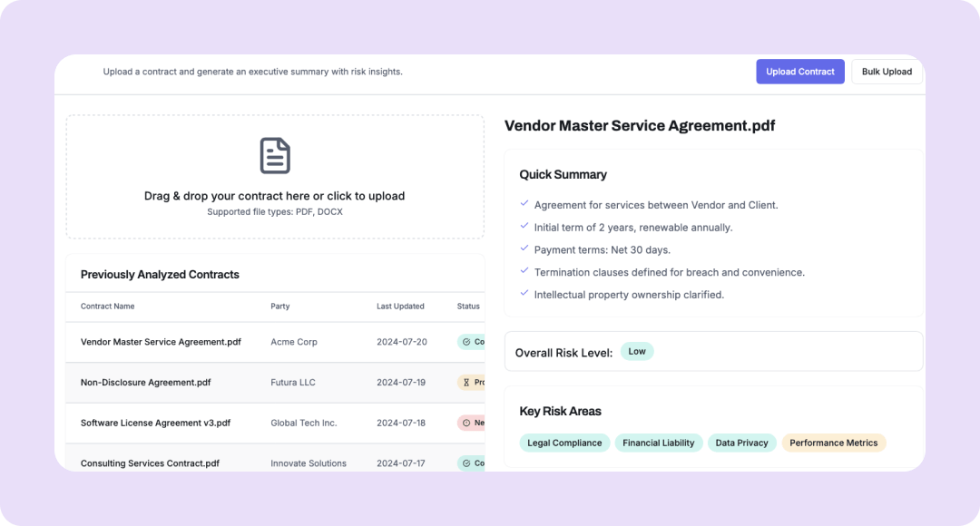The width and height of the screenshot is (980, 526).
Task: Open Vendor Master Service Agreement.pdf row
Action: coord(161,342)
